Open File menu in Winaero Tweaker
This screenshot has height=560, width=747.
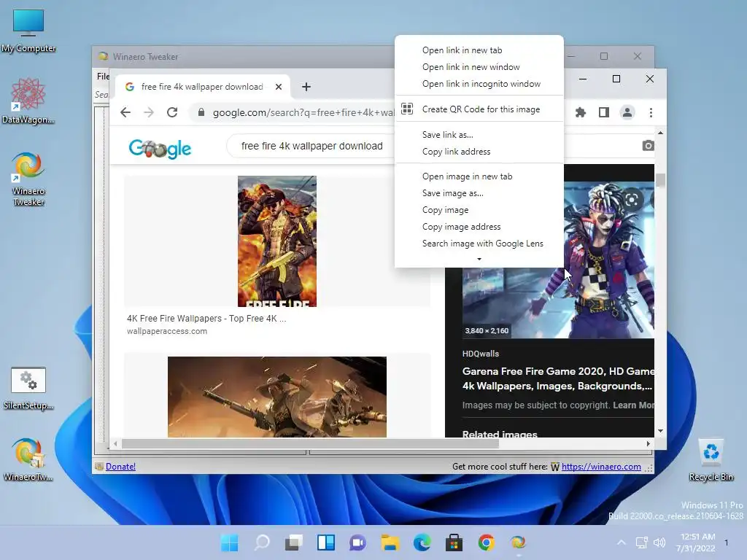tap(103, 76)
